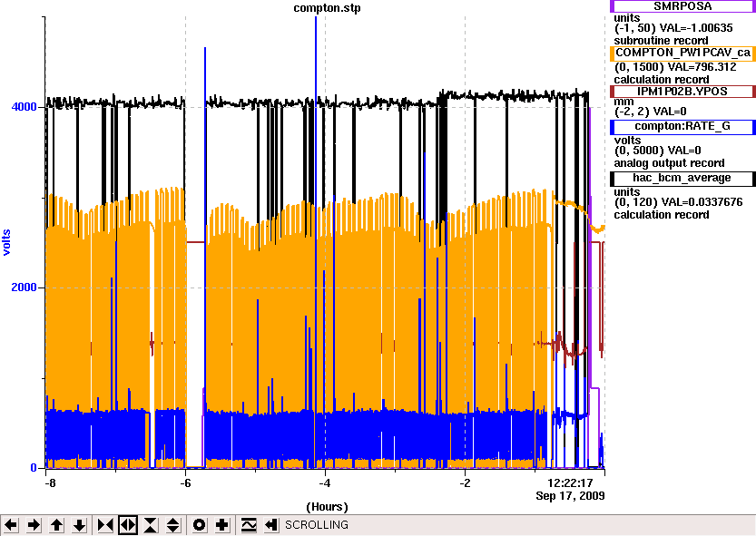This screenshot has height=536, width=756.
Task: Click the 12:22:17 timestamp
Action: click(570, 483)
